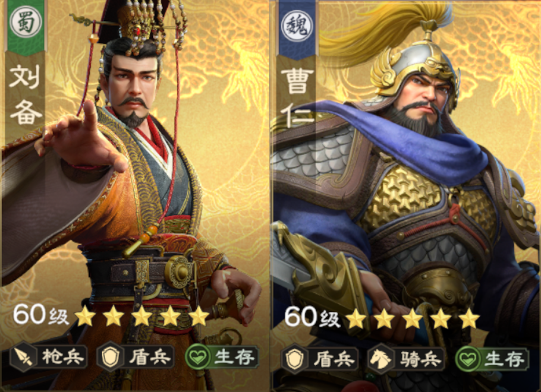Click Liu Bei's 60级 level text
The height and width of the screenshot is (392, 541).
tap(41, 314)
